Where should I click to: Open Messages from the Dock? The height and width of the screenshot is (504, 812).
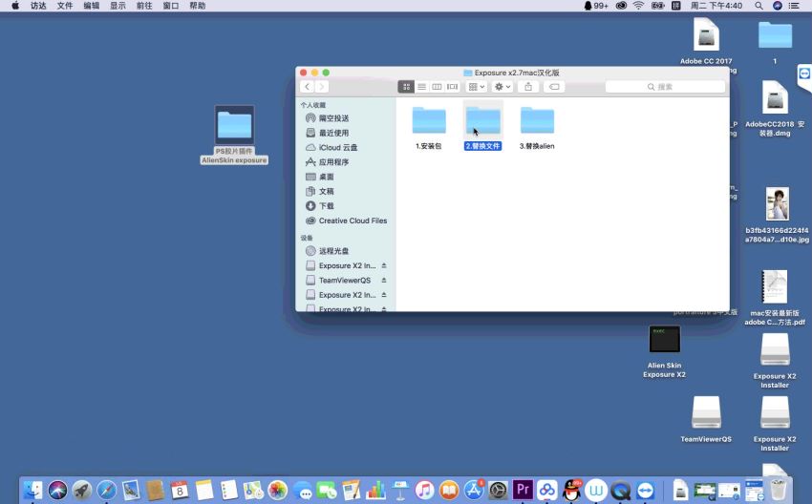click(302, 490)
